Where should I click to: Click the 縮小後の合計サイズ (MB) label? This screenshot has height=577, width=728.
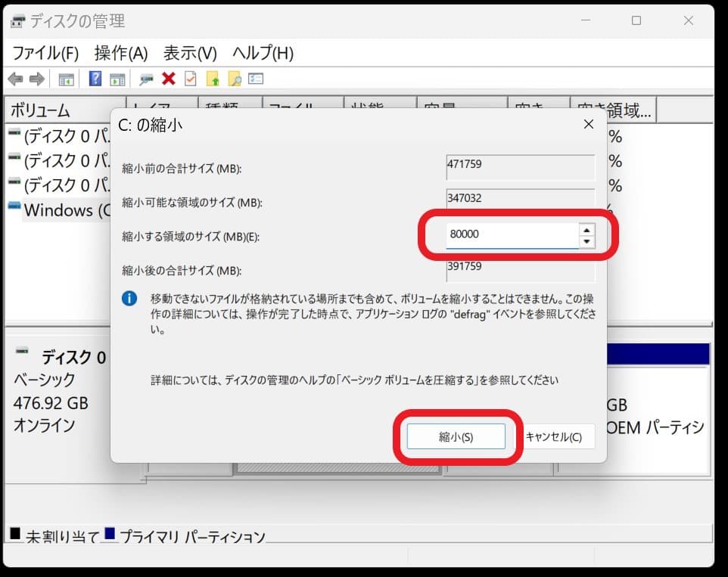coord(182,271)
